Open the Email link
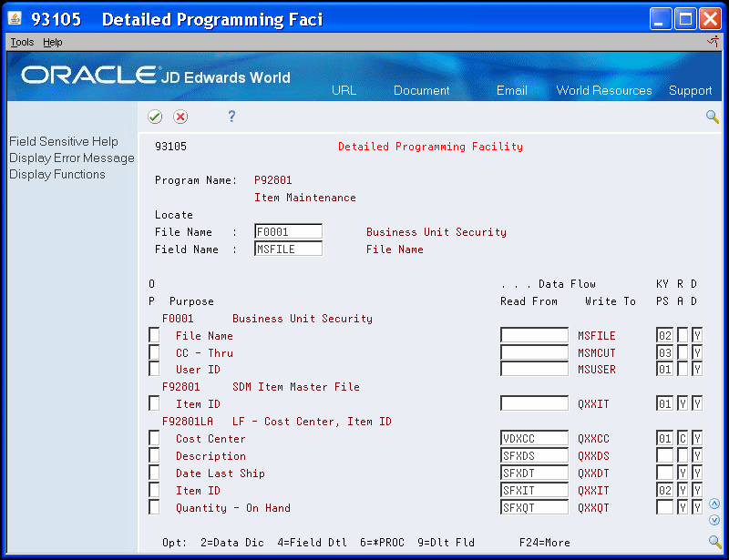Image resolution: width=729 pixels, height=560 pixels. pyautogui.click(x=511, y=90)
